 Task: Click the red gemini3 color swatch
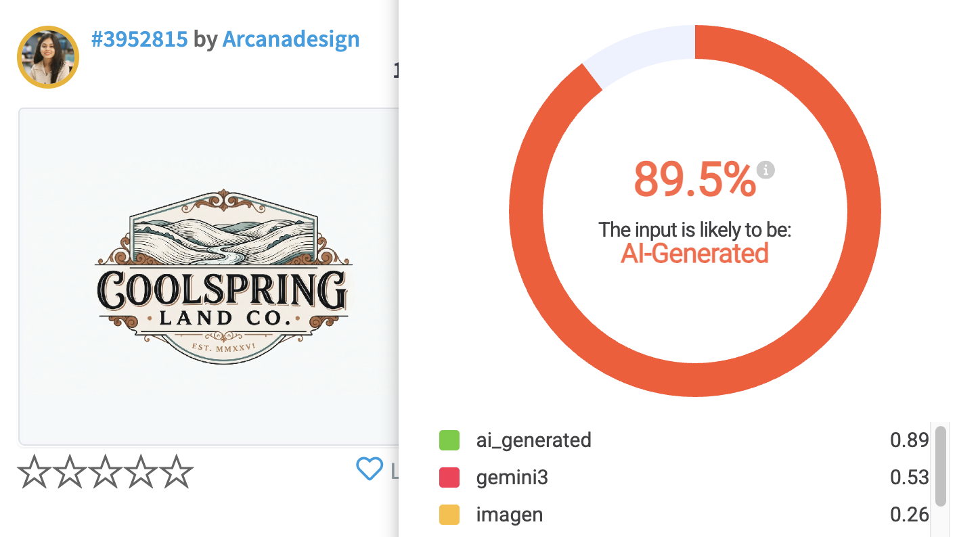pyautogui.click(x=449, y=478)
